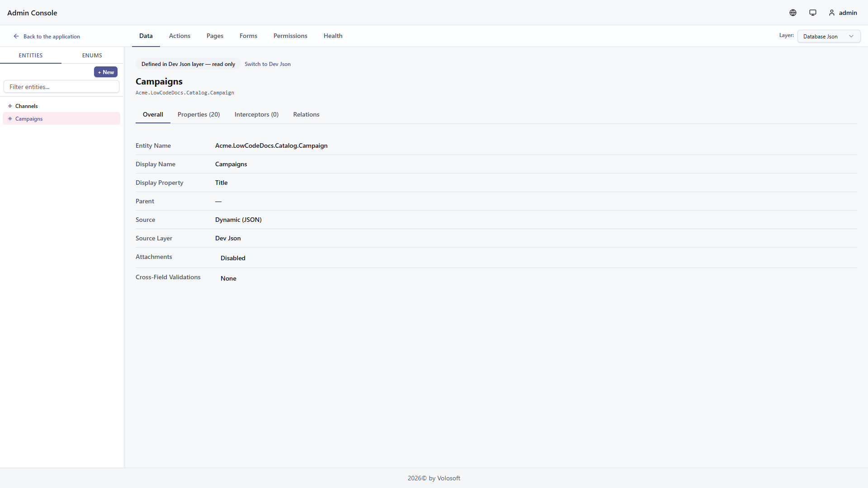
Task: Click the Campaigns entity diamond icon
Action: [x=10, y=119]
